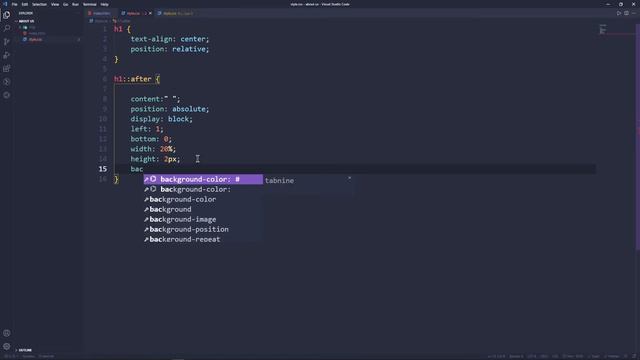Click the editor minimap
640x360 pixels.
603,29
